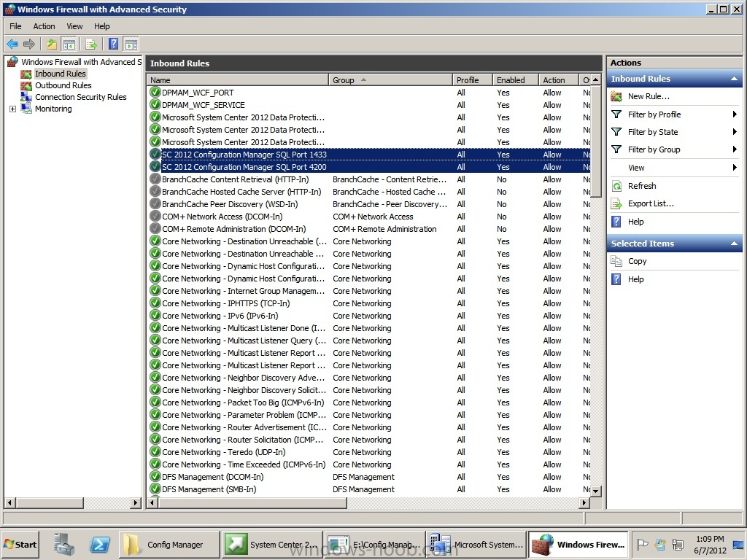747x560 pixels.
Task: Expand the Monitoring tree node
Action: (x=13, y=109)
